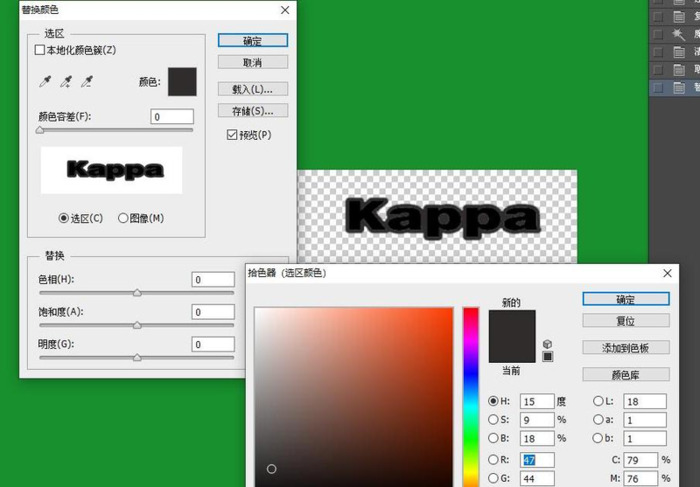This screenshot has width=700, height=487.
Task: Select the 图像 (Image) radio button
Action: click(123, 218)
